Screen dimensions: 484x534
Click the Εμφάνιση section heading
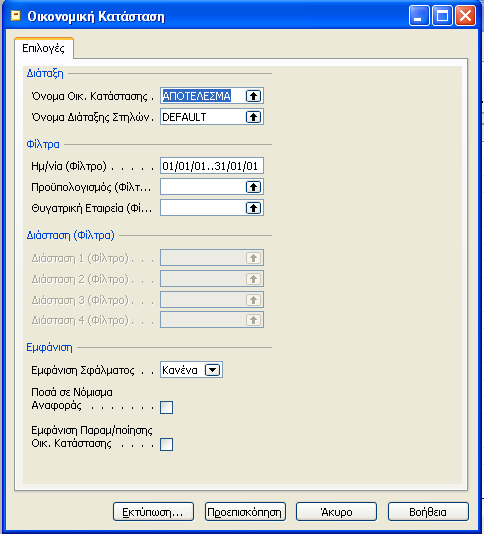coord(49,347)
